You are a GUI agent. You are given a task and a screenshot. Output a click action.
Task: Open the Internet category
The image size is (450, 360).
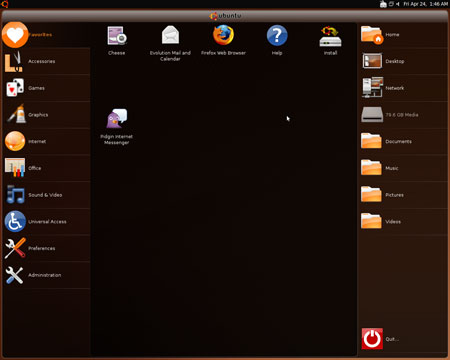[46, 141]
